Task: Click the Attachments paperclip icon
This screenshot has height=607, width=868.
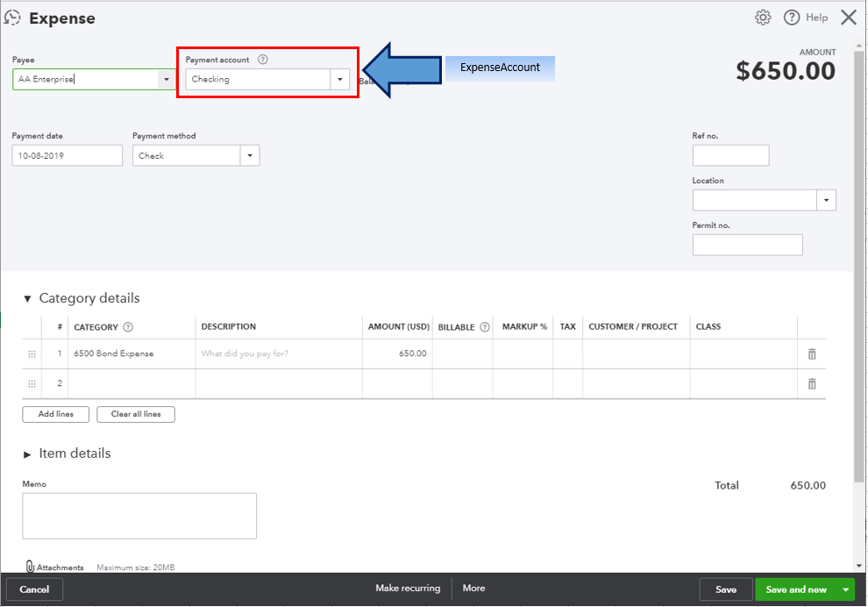Action: pos(30,566)
